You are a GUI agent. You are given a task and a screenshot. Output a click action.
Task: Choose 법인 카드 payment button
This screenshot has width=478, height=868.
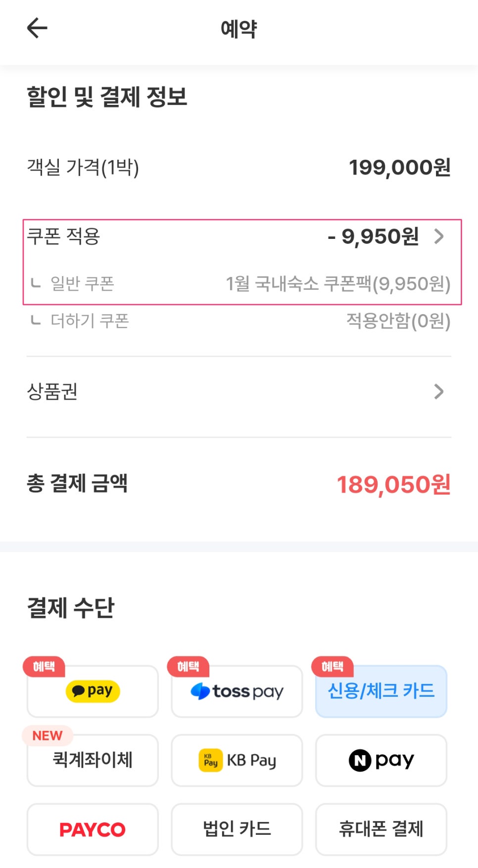pyautogui.click(x=237, y=829)
